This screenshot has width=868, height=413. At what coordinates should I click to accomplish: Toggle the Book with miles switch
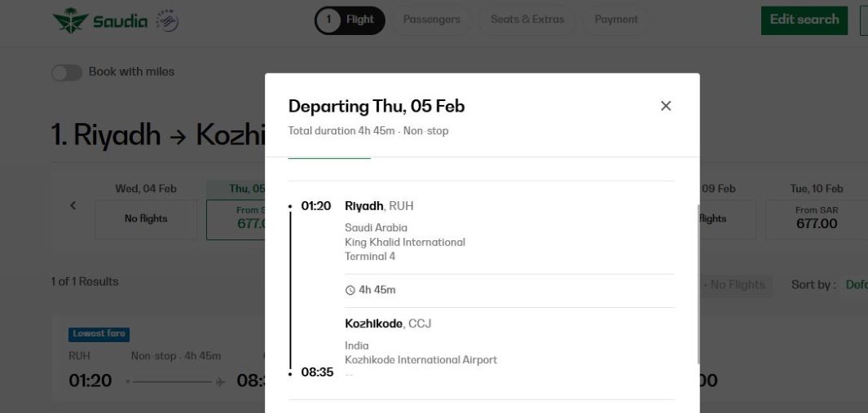(x=67, y=72)
